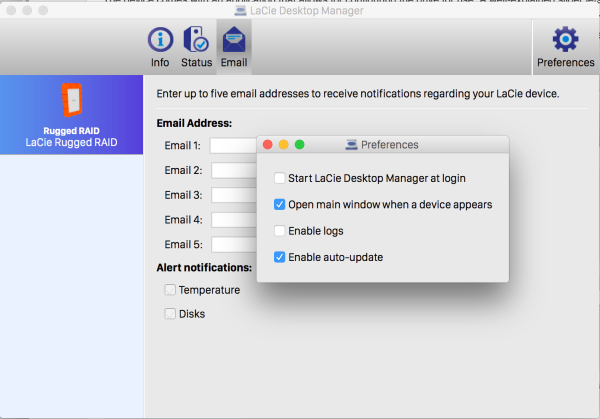Close the Preferences window with red button
600x419 pixels.
[267, 145]
